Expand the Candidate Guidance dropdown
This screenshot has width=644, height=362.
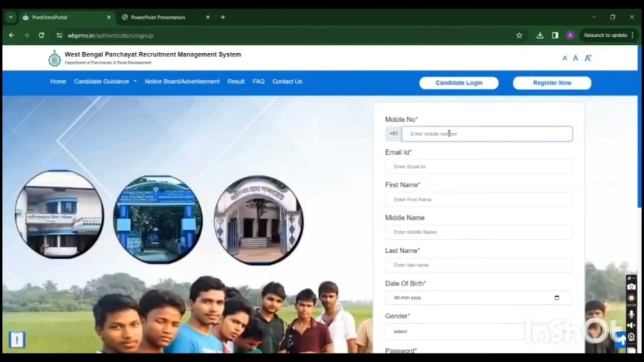tap(105, 81)
